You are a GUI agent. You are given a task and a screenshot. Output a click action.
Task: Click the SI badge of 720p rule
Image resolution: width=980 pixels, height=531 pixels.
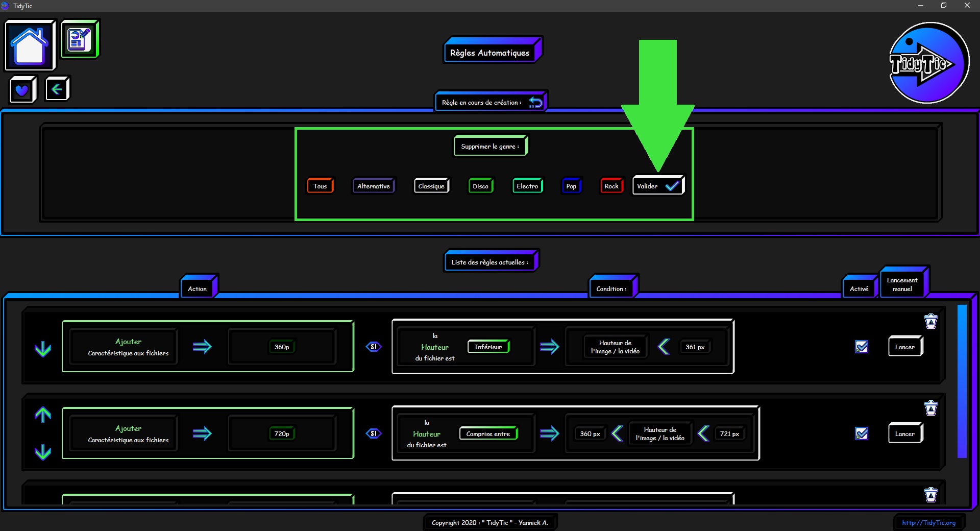point(374,433)
